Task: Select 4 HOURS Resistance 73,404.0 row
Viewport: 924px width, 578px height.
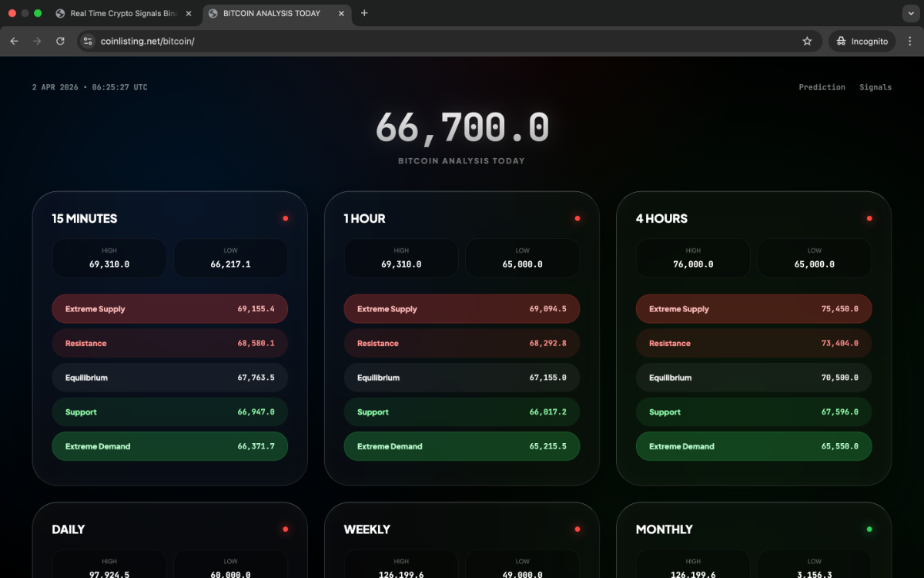Action: [754, 343]
